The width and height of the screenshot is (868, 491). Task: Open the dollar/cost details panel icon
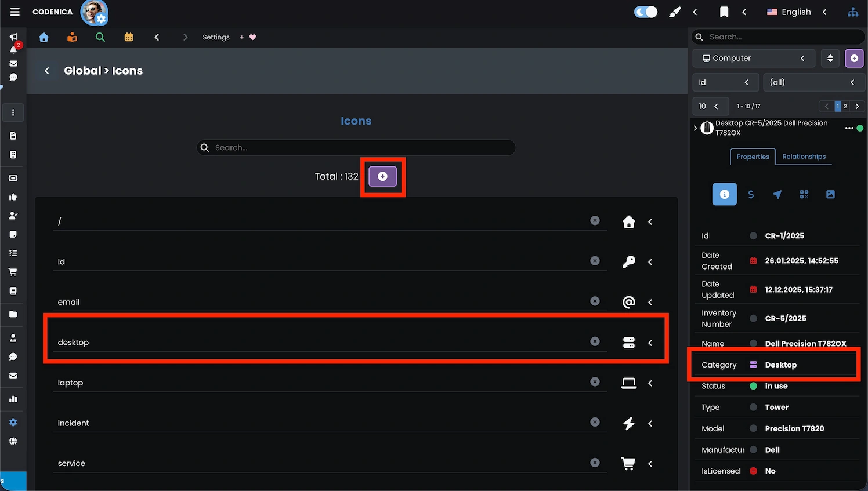751,194
